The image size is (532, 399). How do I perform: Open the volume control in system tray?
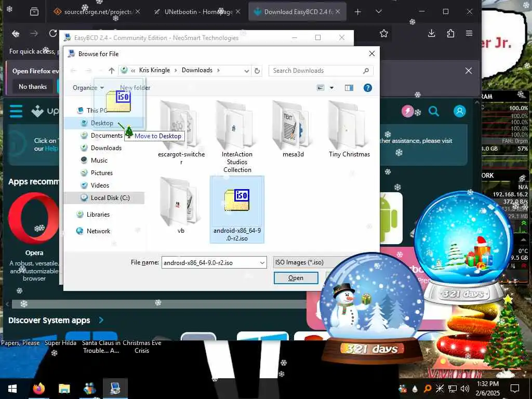pos(465,389)
